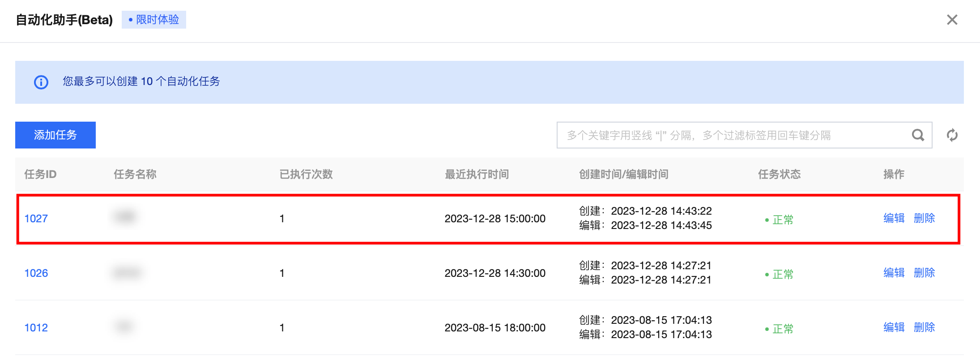
Task: Click 删除 for task 1012
Action: (924, 327)
